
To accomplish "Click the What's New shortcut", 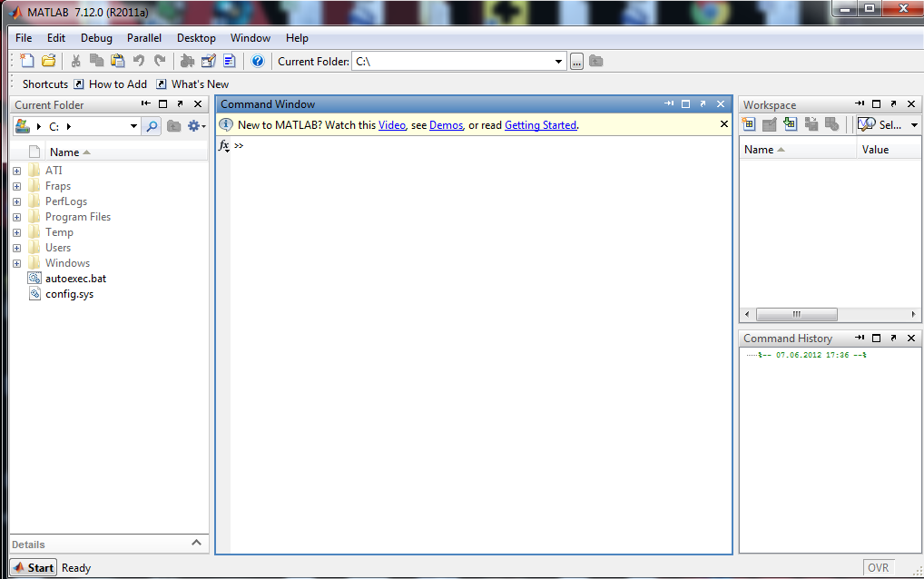I will [192, 84].
